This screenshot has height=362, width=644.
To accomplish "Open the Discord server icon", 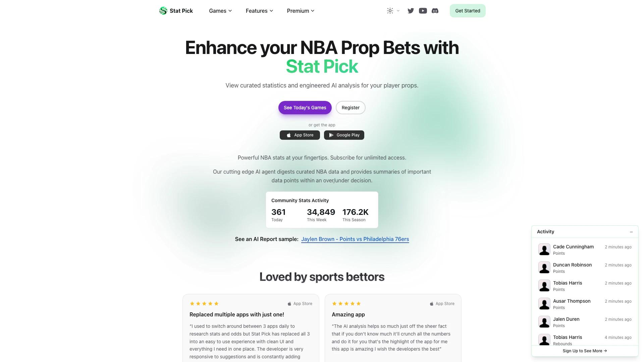I will click(435, 11).
